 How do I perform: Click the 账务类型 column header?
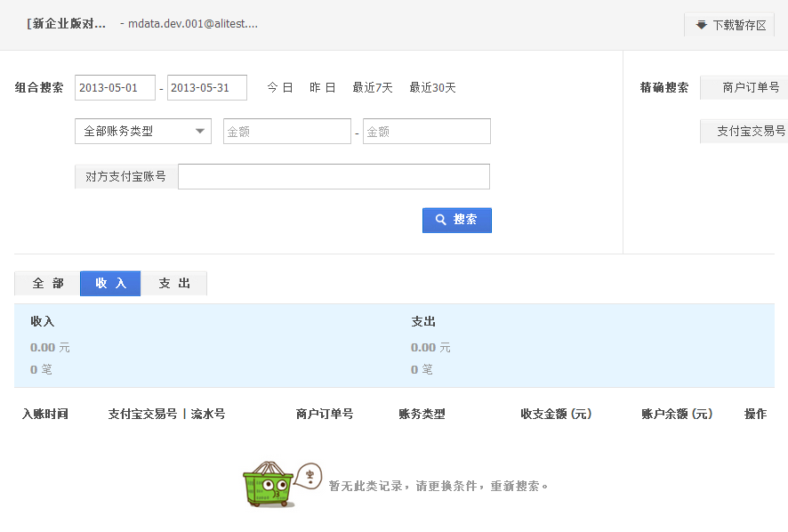point(422,414)
